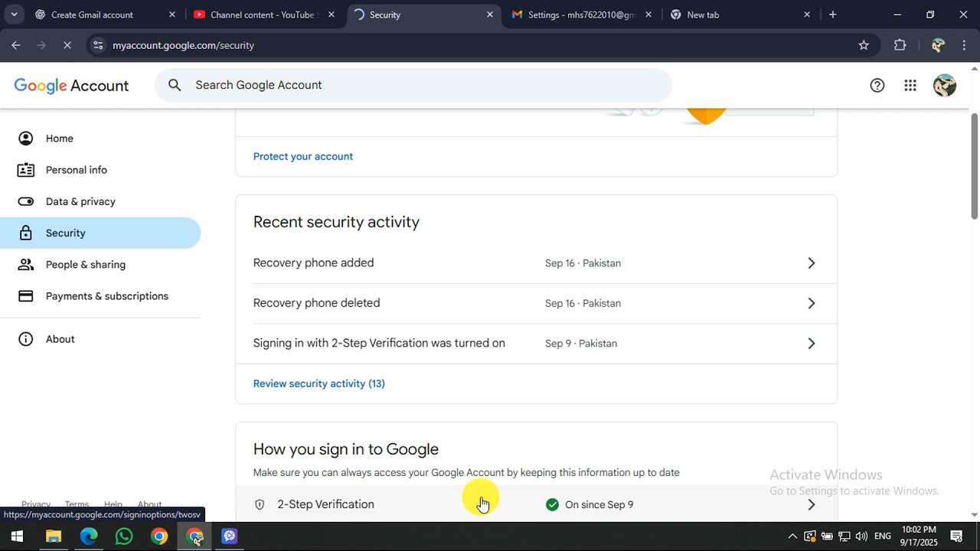Viewport: 980px width, 551px height.
Task: Switch to the Channel content YouTube tab
Action: 264,15
